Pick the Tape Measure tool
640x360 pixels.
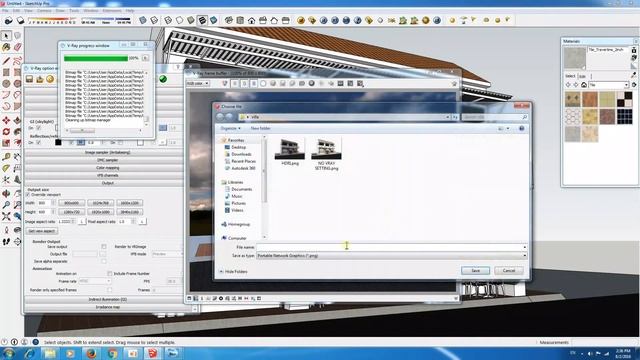coord(6,157)
